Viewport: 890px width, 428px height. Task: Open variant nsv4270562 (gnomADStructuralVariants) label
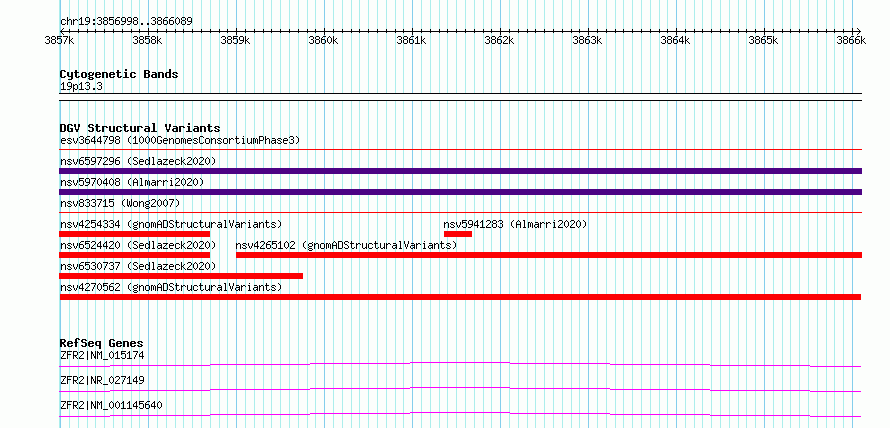(171, 287)
